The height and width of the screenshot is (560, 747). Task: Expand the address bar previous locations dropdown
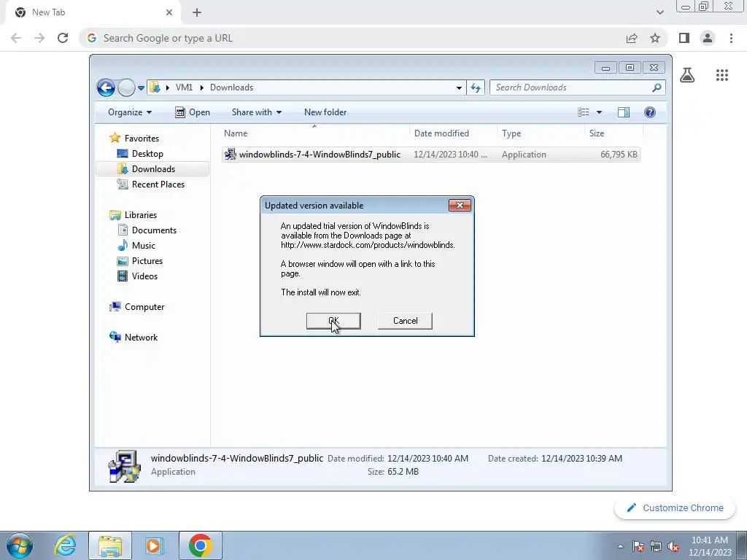point(459,87)
